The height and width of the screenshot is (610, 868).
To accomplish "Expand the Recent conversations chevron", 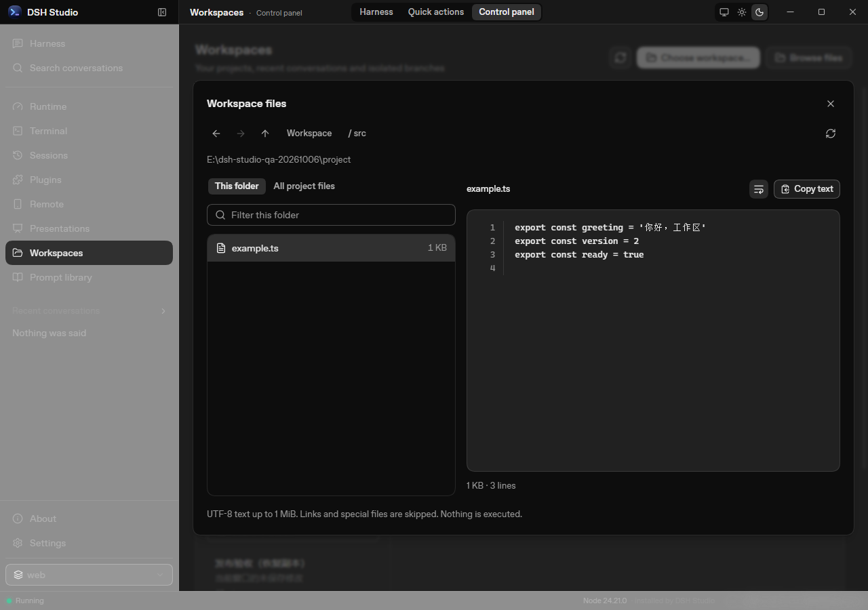I will (163, 311).
